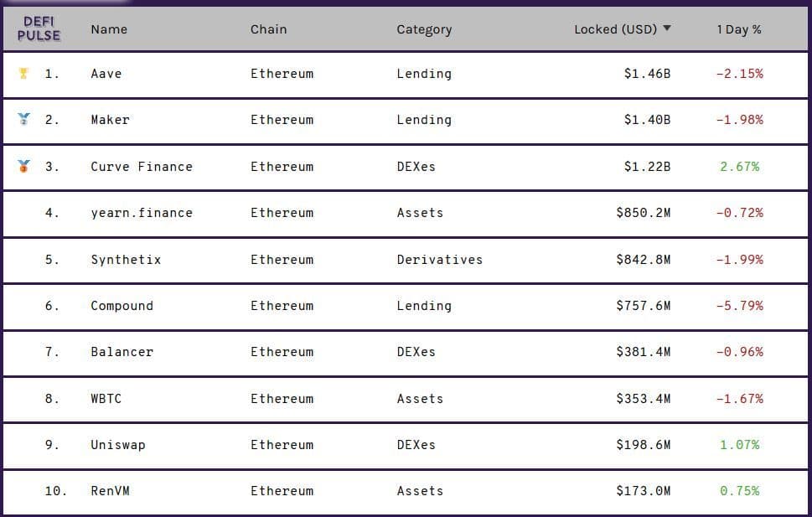Click the gold trophy icon beside Aave
The height and width of the screenshot is (517, 812).
tap(23, 74)
